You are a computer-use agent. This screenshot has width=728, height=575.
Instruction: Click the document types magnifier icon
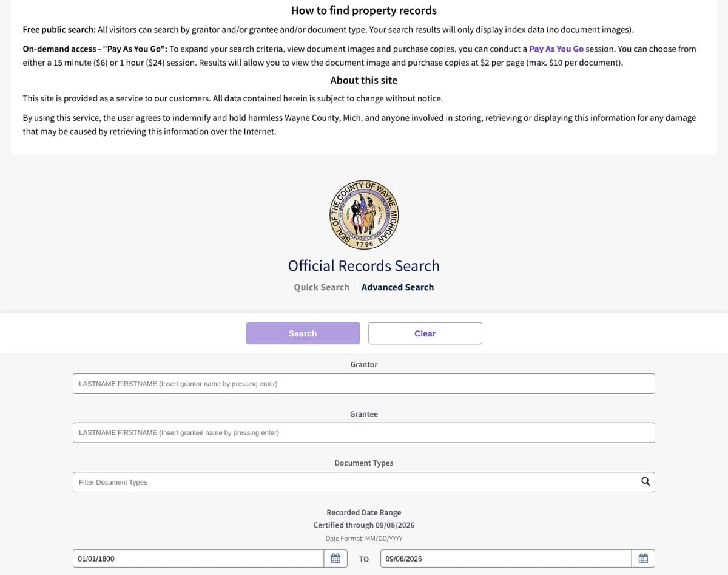click(x=645, y=482)
